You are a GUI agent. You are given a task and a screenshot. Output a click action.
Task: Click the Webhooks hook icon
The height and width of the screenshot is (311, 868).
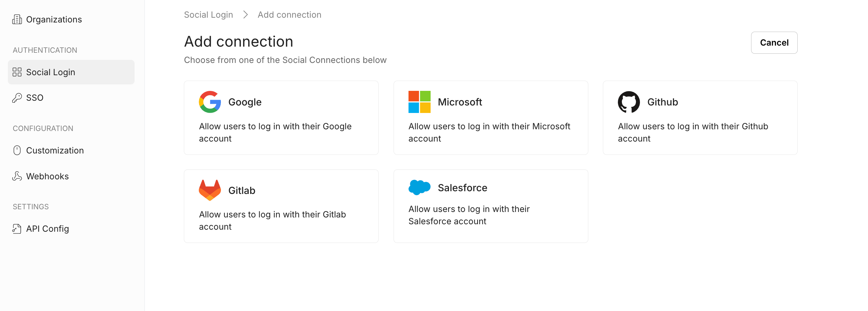(17, 176)
